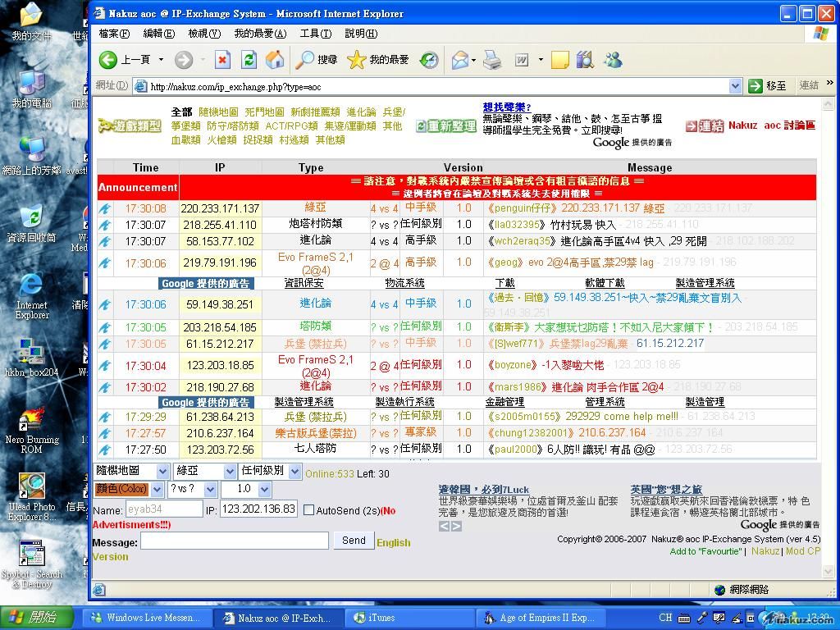This screenshot has height=630, width=840.
Task: Click the Refresh page icon
Action: [x=249, y=59]
